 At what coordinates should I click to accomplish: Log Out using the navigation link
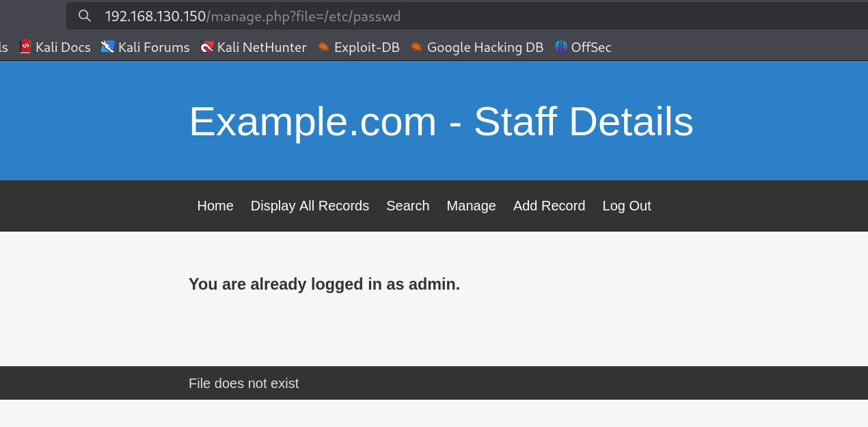[x=626, y=206]
